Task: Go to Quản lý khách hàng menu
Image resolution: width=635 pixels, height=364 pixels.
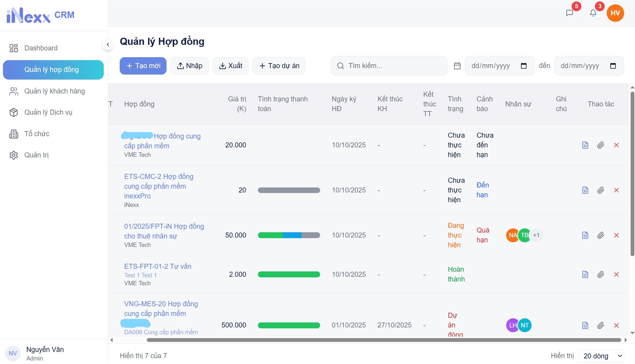Action: [x=55, y=91]
